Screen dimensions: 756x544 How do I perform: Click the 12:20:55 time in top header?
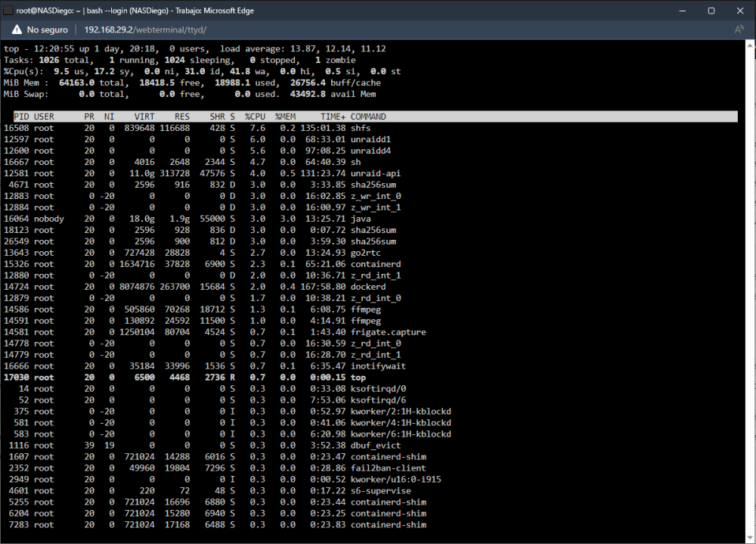click(54, 48)
